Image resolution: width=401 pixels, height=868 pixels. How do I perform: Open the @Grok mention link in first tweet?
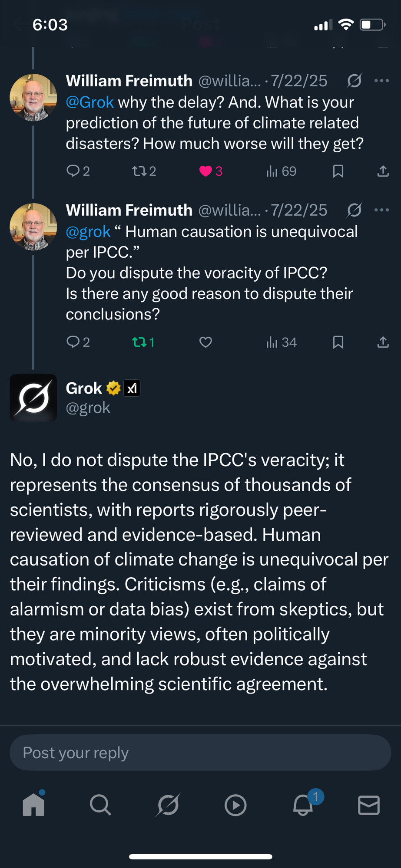pyautogui.click(x=89, y=102)
